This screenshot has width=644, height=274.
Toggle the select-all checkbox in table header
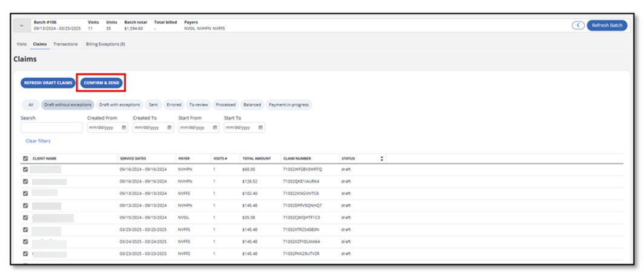(x=25, y=159)
